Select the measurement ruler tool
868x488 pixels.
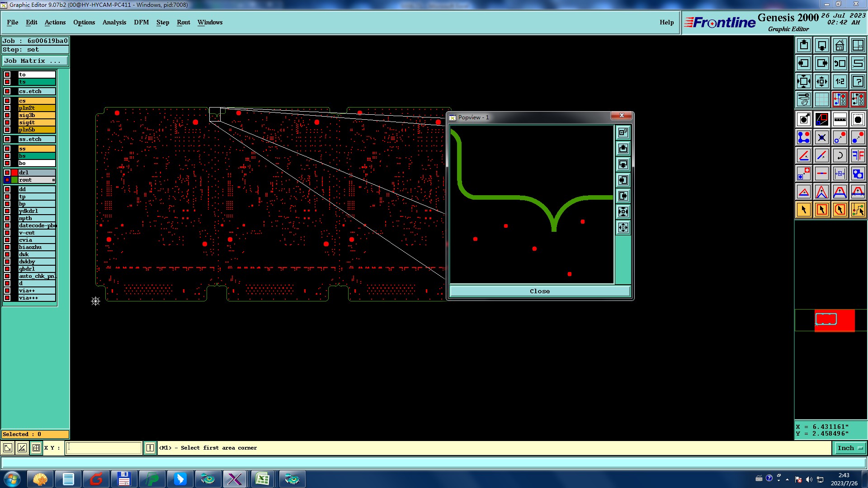pyautogui.click(x=840, y=119)
